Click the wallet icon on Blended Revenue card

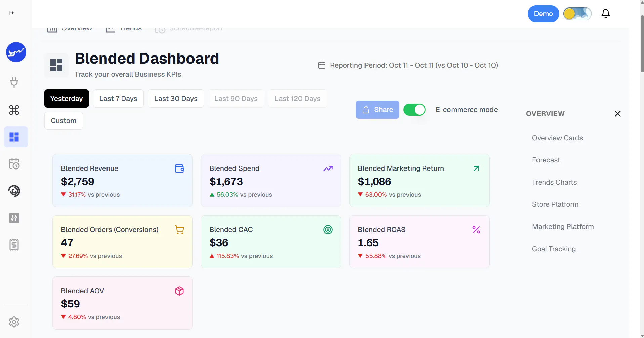pos(180,168)
